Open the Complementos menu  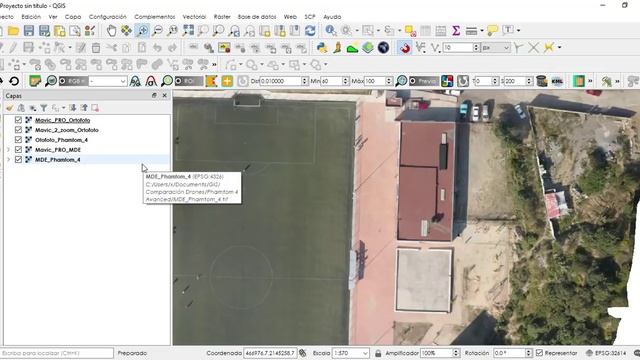(x=155, y=17)
